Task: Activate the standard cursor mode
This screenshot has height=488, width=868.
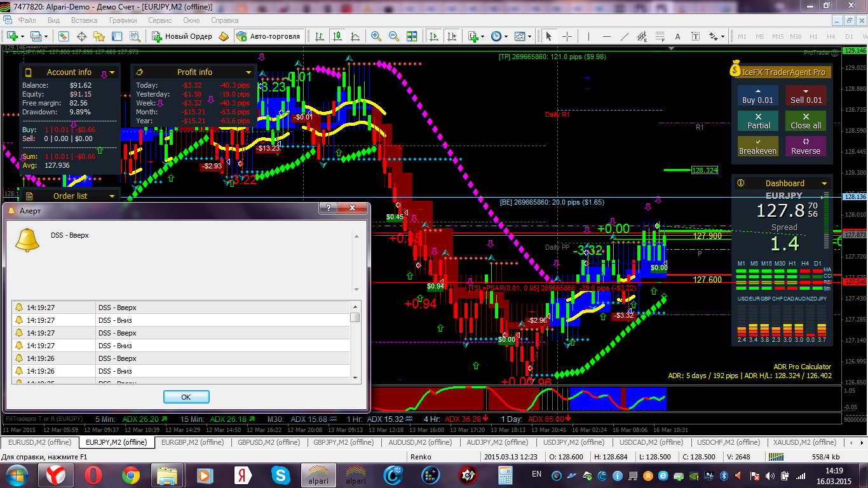Action: (x=549, y=36)
